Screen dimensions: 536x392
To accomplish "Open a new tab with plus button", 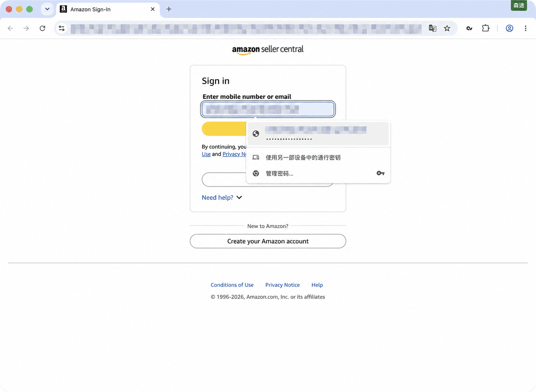I will point(169,9).
